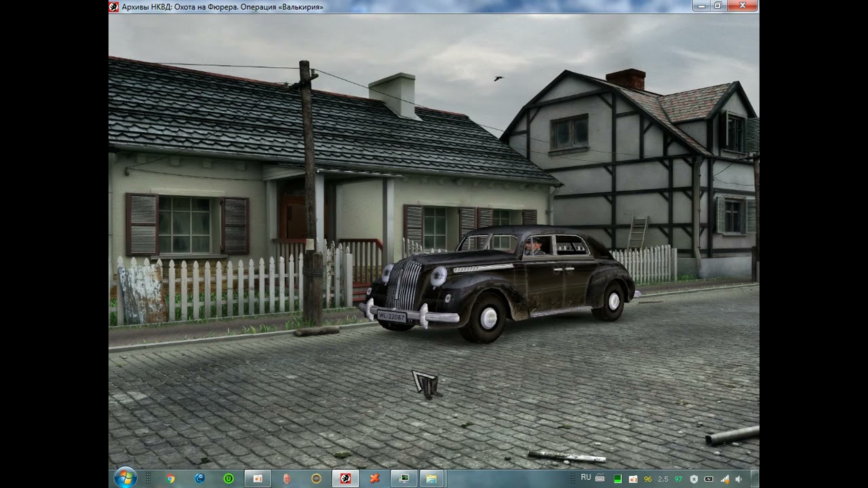Click the green CPU meter tray icon
Screen dimensions: 868x488
click(618, 479)
